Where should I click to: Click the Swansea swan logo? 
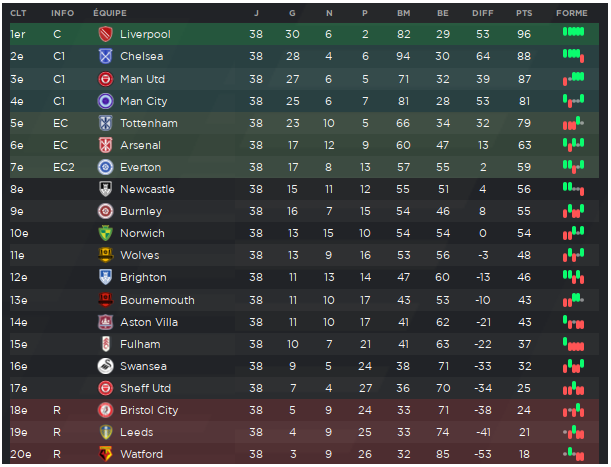105,366
